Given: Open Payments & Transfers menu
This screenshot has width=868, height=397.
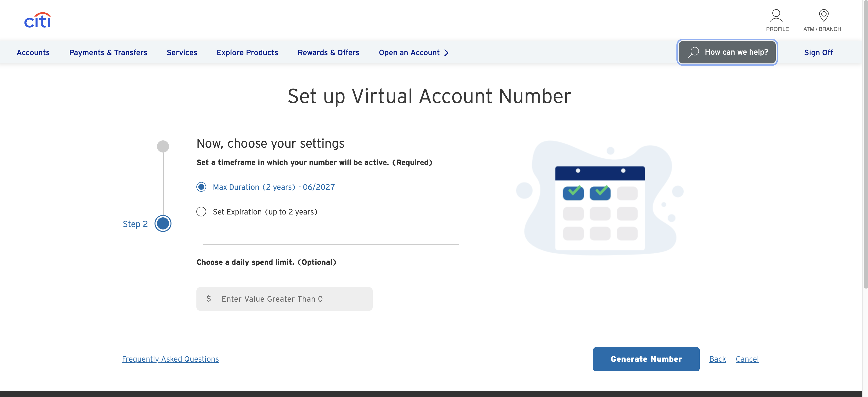Looking at the screenshot, I should [108, 53].
